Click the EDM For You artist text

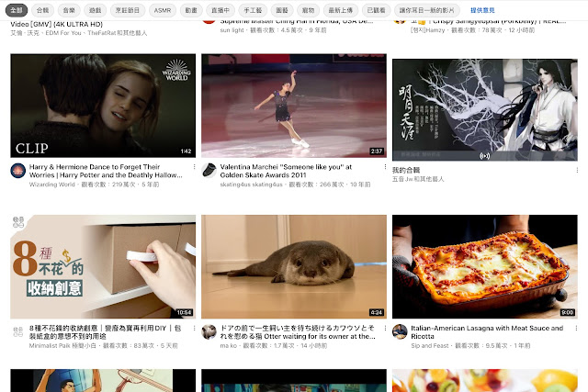[63, 33]
